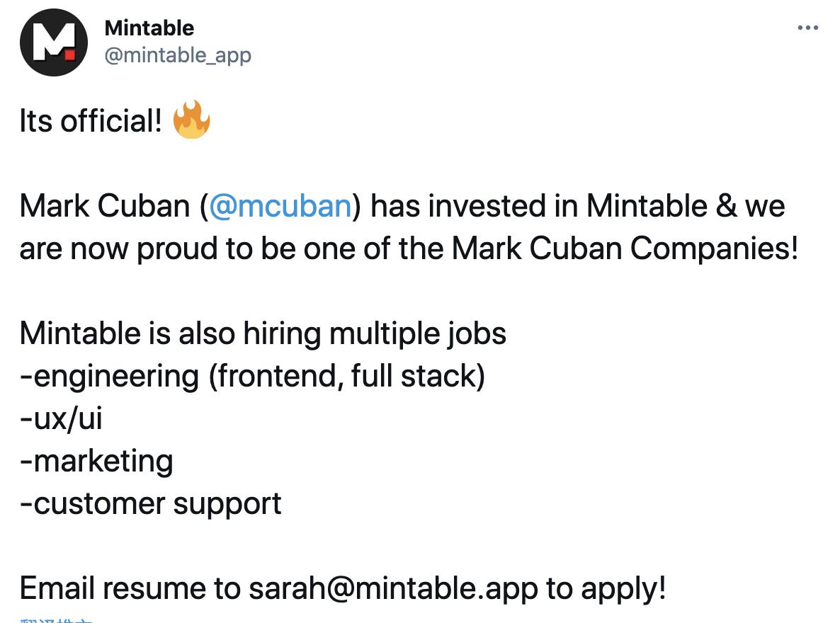840x623 pixels.
Task: Click the hiring list line '-engineering'
Action: coord(251,376)
